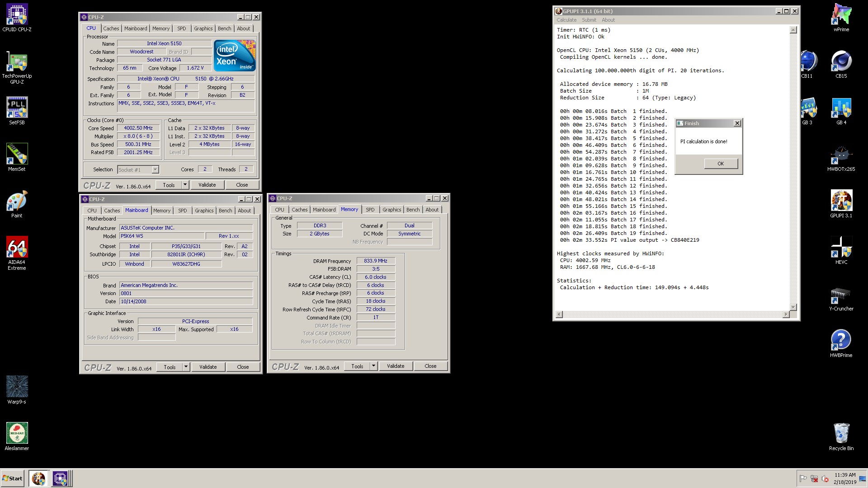Image resolution: width=868 pixels, height=488 pixels.
Task: Open the wPrime desktop shortcut
Action: click(x=841, y=18)
